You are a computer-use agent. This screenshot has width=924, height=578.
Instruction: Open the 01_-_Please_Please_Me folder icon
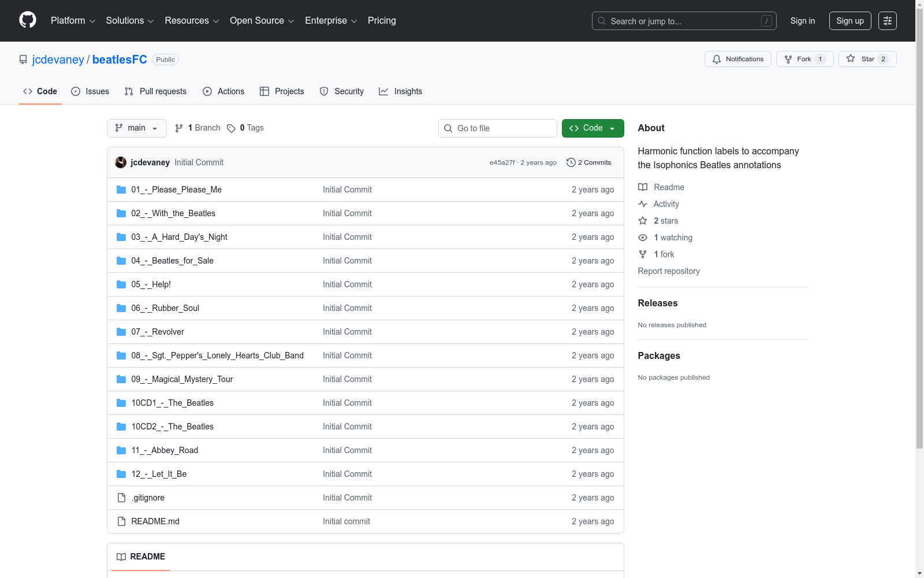pos(121,190)
